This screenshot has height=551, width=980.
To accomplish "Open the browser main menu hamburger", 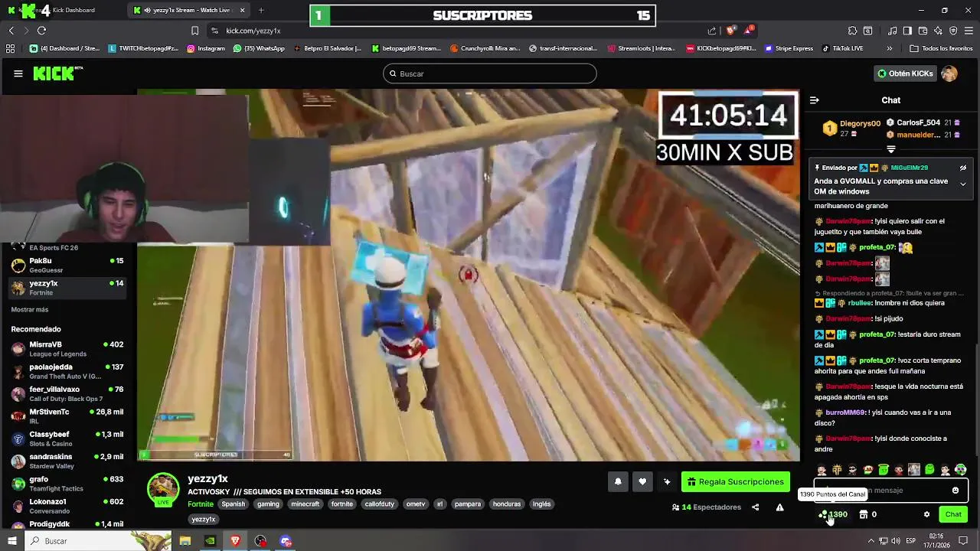I will (969, 31).
